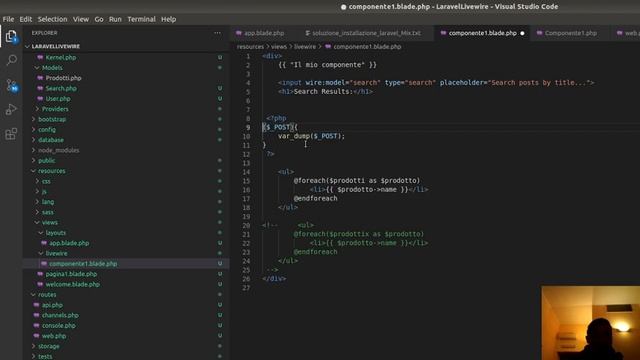Select the componente1.blade.php editor tab
The image size is (640, 360).
(x=482, y=33)
